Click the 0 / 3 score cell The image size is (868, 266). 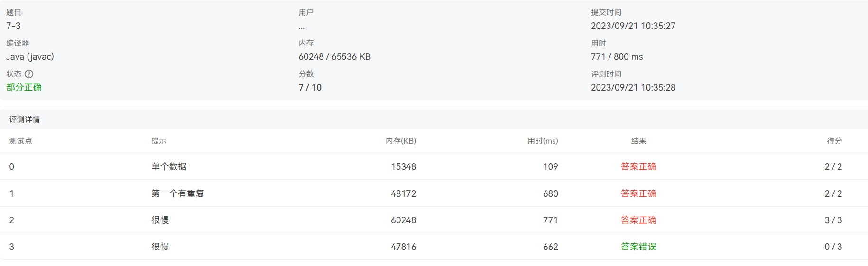tap(833, 247)
